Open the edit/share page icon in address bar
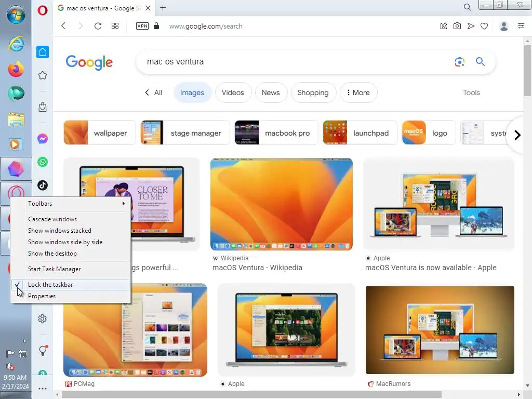532x399 pixels. pyautogui.click(x=444, y=26)
